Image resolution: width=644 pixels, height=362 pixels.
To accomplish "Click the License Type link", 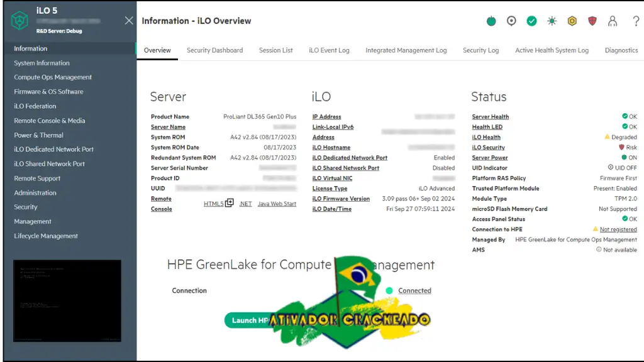I will (x=330, y=189).
